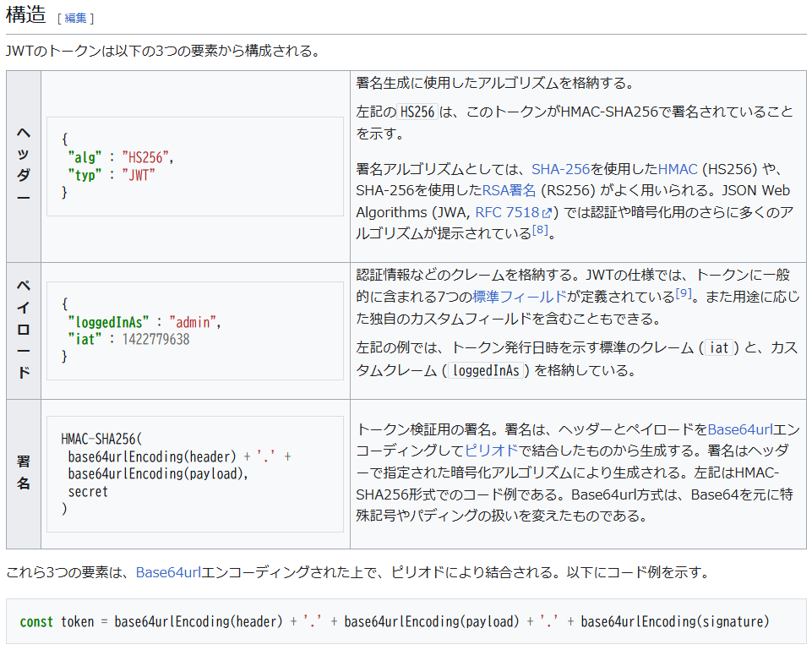Click base64urlEncoding(header) in signature code block
Viewport: 812px width, 650px height.
click(152, 456)
